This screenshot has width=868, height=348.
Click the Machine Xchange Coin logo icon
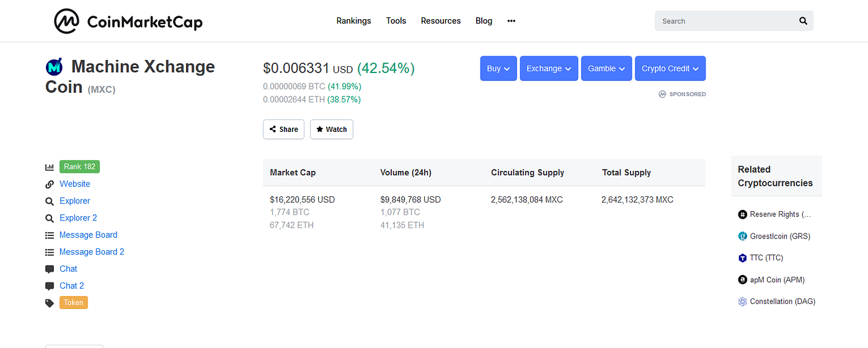(x=55, y=67)
